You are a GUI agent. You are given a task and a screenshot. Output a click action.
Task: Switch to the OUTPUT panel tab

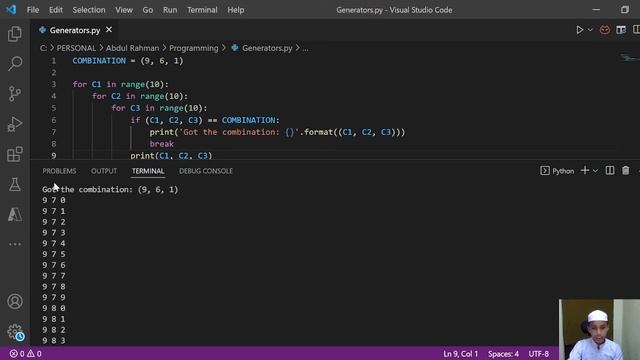point(104,171)
